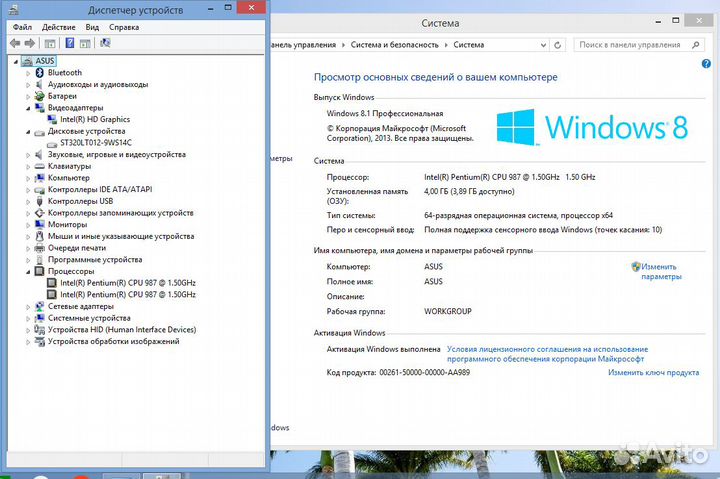The image size is (720, 479).
Task: Expand the Сетевые адаптеры node
Action: (28, 306)
